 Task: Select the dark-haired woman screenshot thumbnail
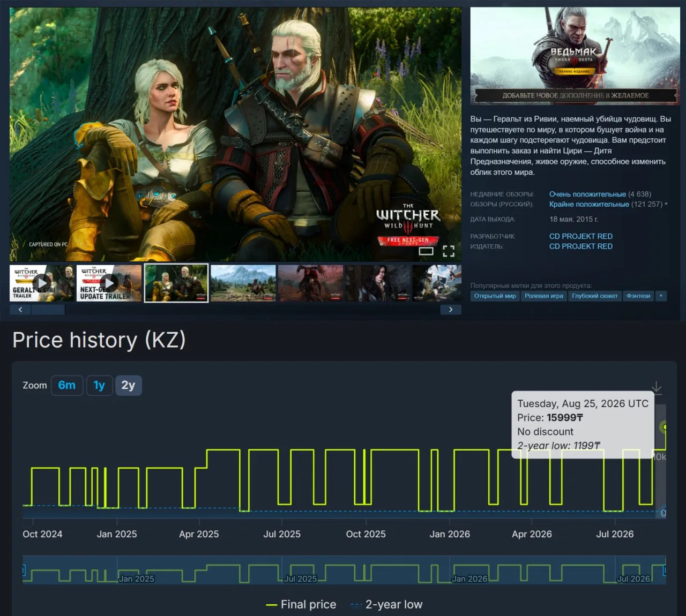[x=377, y=283]
